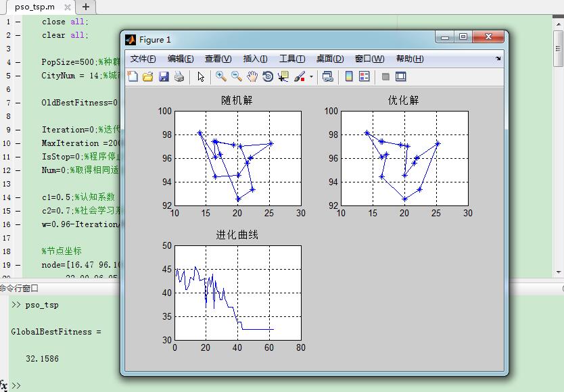Activate the Zoom In magnifier tool
The height and width of the screenshot is (392, 564).
(x=221, y=76)
